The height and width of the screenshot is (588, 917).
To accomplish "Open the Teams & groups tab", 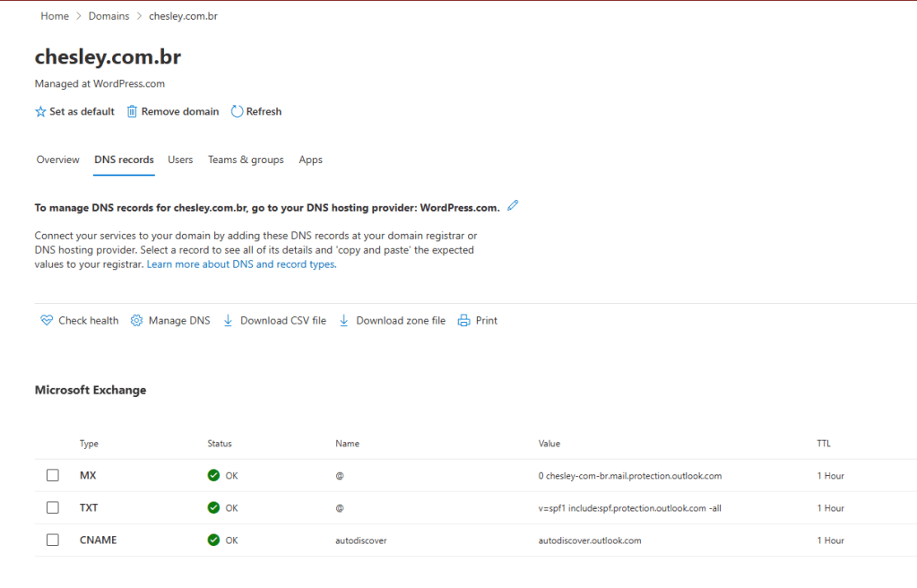I will click(x=246, y=160).
